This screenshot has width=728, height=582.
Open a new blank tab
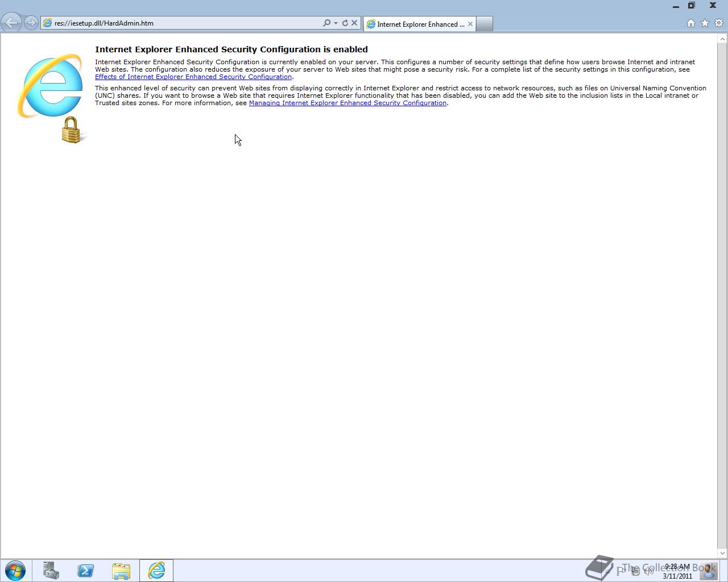pos(485,24)
